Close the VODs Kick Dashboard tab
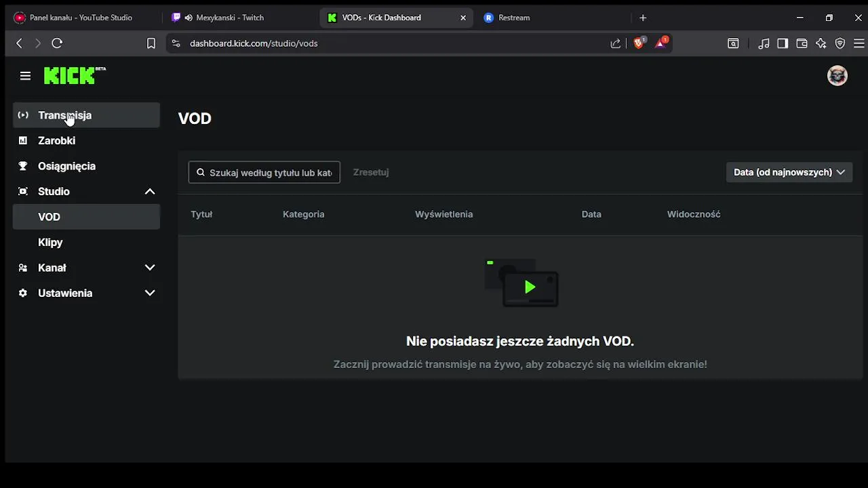This screenshot has height=488, width=868. [463, 18]
